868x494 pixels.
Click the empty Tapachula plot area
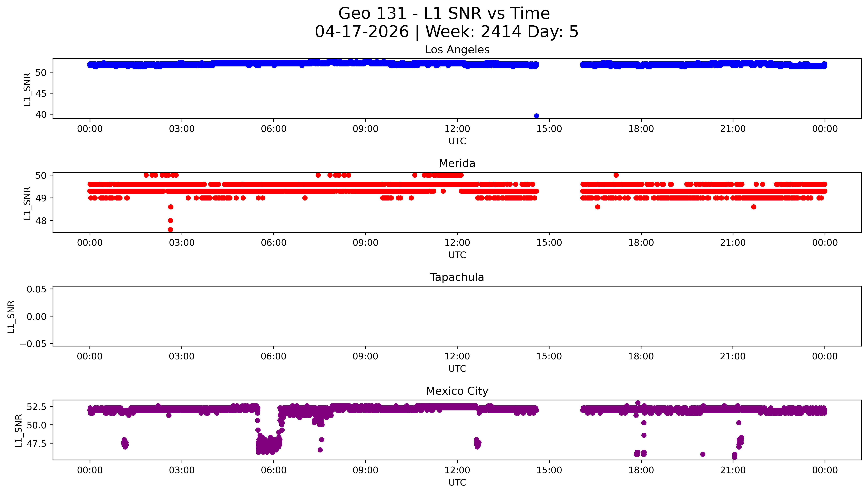(457, 316)
